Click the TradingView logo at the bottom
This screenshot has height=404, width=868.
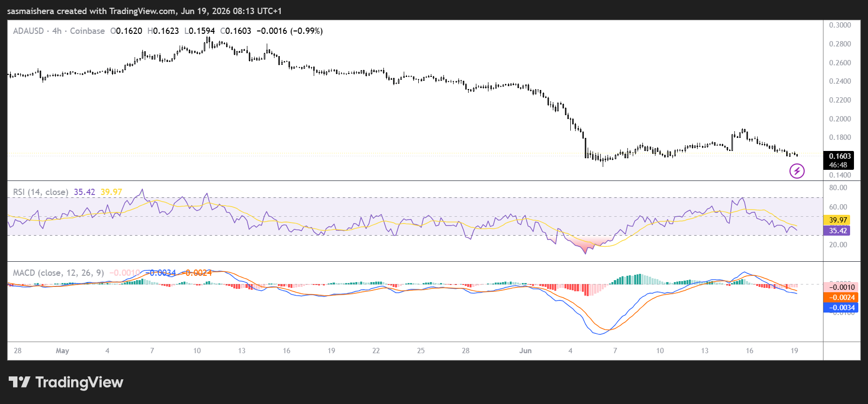pos(66,382)
